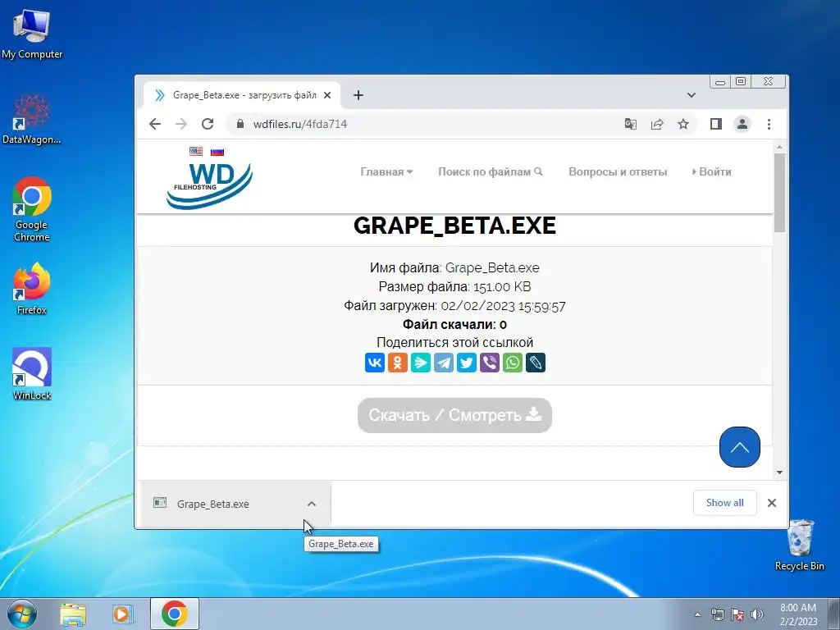Viewport: 840px width, 630px height.
Task: Click the Файл скачали: 0 text
Action: [x=454, y=325]
